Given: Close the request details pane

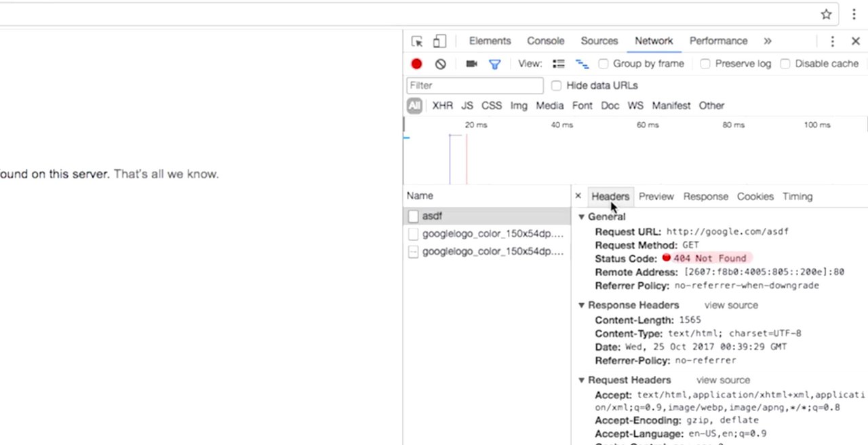Looking at the screenshot, I should click(578, 196).
